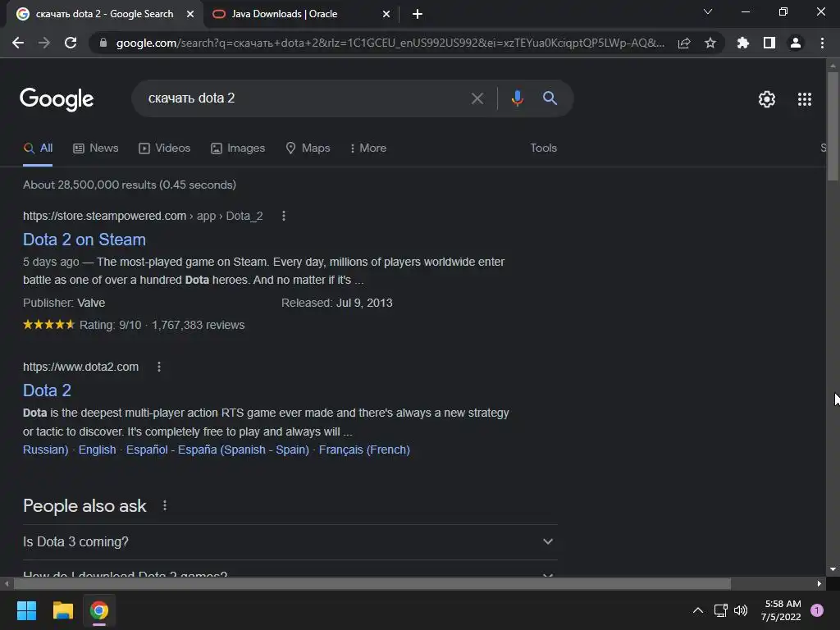This screenshot has height=630, width=840.
Task: Open the Chrome extensions puzzle icon
Action: point(743,43)
